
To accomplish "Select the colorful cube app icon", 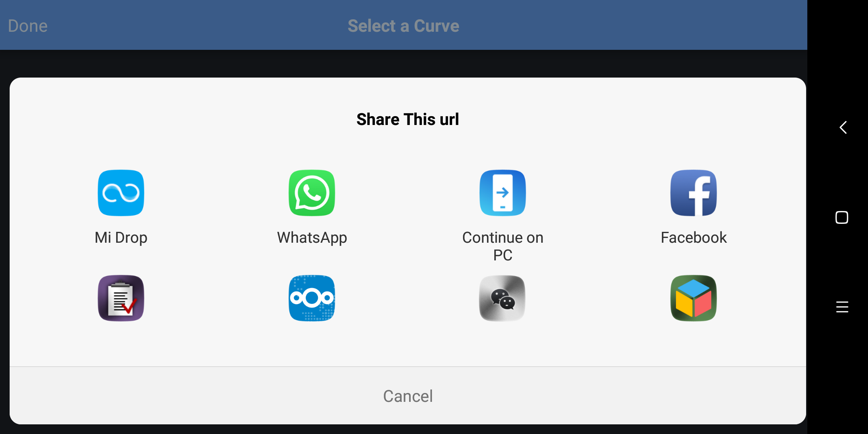I will point(694,298).
